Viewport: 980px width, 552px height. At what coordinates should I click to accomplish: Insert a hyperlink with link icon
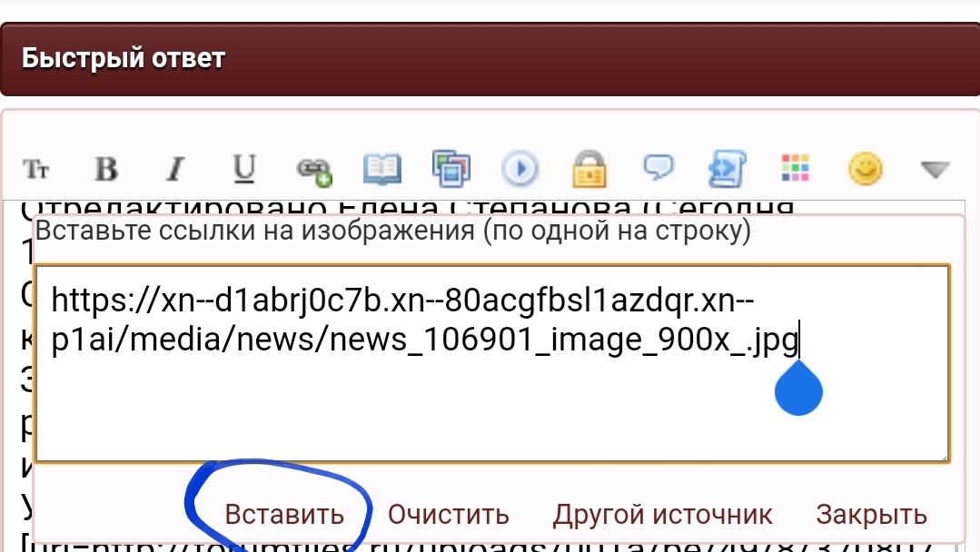click(313, 171)
